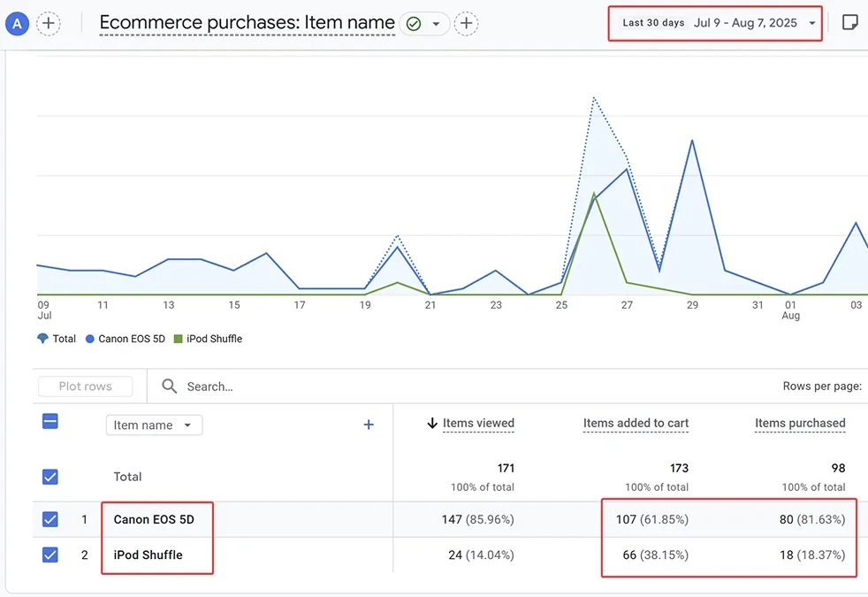Screen dimensions: 868x597
Task: Click the blue 'A' all users segment badge
Action: pos(17,24)
